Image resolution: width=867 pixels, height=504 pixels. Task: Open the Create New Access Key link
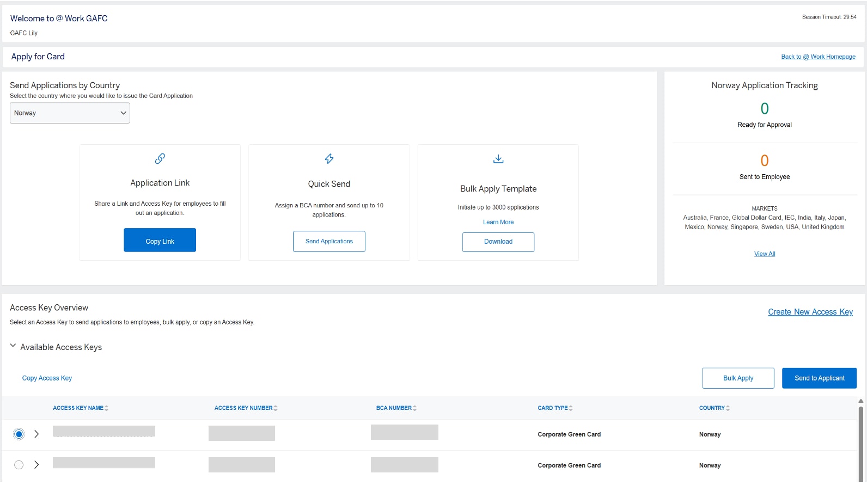[x=810, y=312]
